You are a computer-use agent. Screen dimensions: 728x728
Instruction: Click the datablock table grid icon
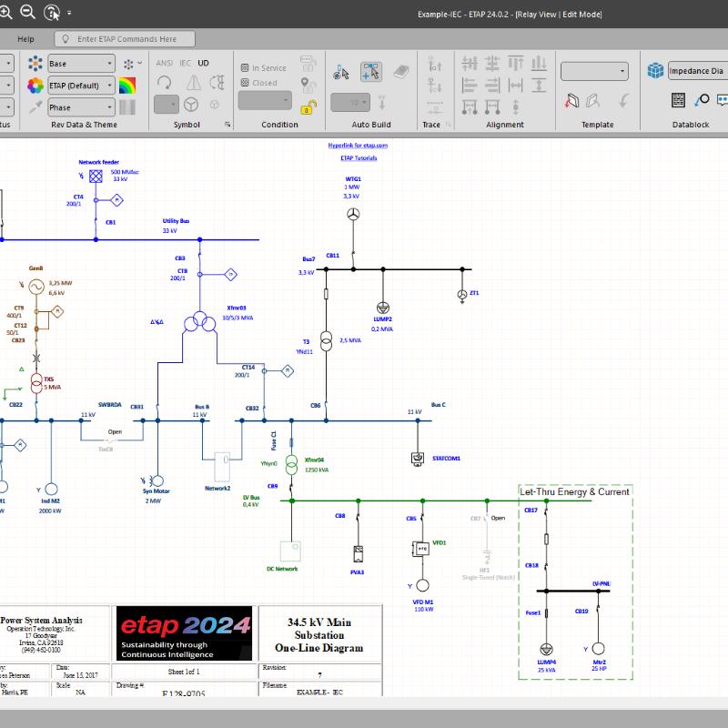pyautogui.click(x=678, y=99)
